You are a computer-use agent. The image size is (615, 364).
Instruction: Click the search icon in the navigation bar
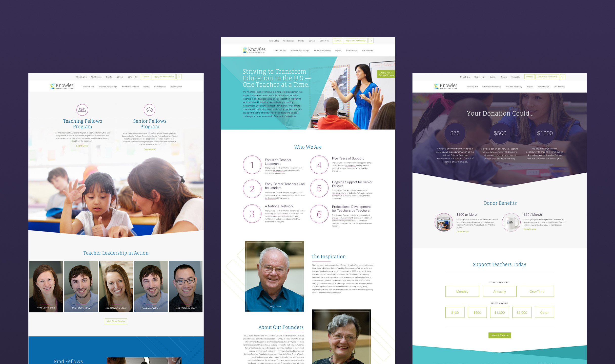point(179,77)
